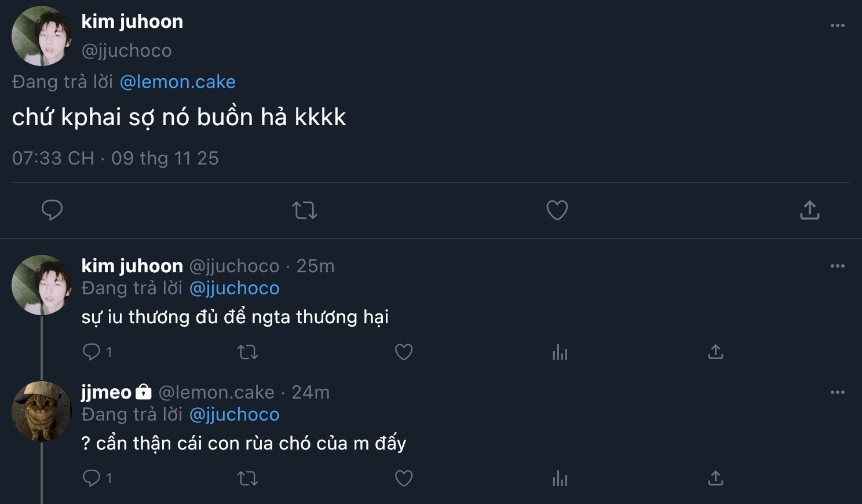Viewport: 862px width, 504px height.
Task: Open jjmeo's cat profile picture
Action: tap(41, 411)
